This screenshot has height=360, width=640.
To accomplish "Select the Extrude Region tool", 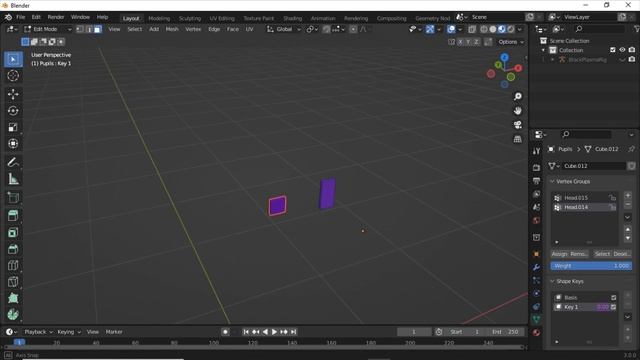I will 13,216.
